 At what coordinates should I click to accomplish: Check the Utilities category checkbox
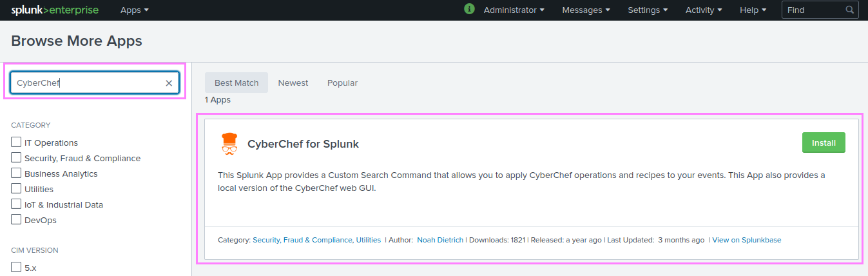point(16,188)
